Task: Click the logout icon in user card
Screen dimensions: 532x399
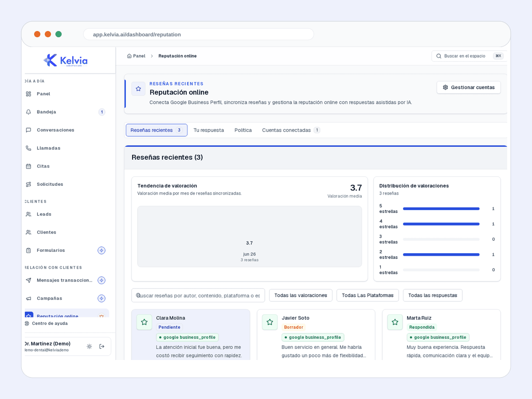Action: click(102, 346)
